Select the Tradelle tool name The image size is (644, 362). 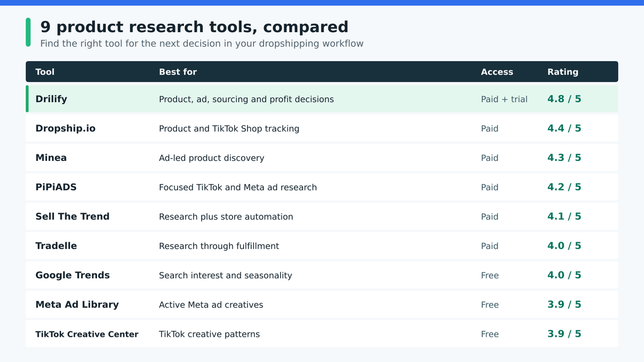pyautogui.click(x=56, y=246)
